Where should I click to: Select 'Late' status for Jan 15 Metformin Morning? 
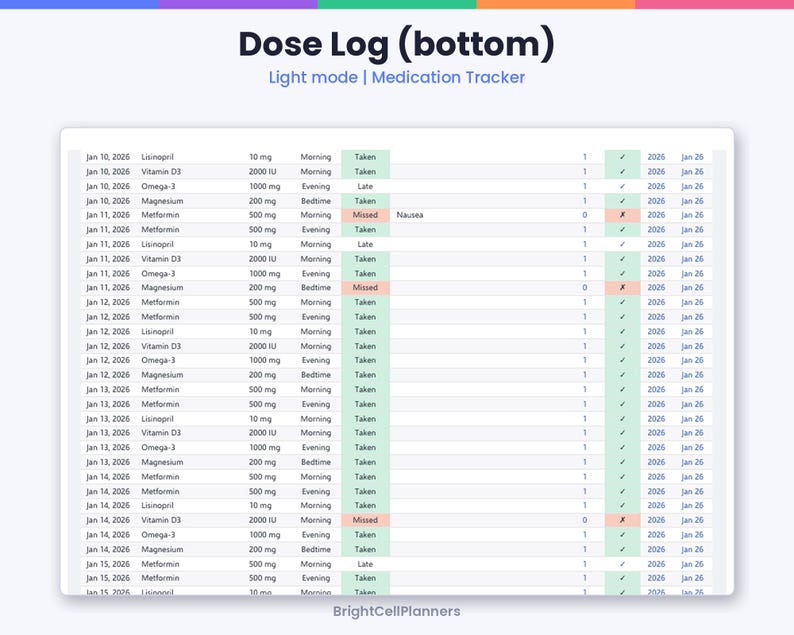[x=365, y=564]
